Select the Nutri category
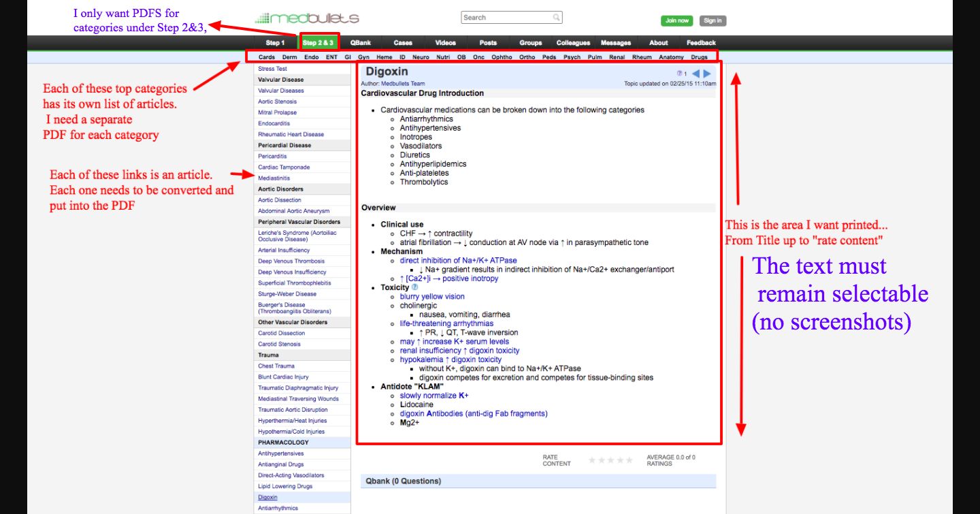Image resolution: width=980 pixels, height=514 pixels. [x=443, y=57]
